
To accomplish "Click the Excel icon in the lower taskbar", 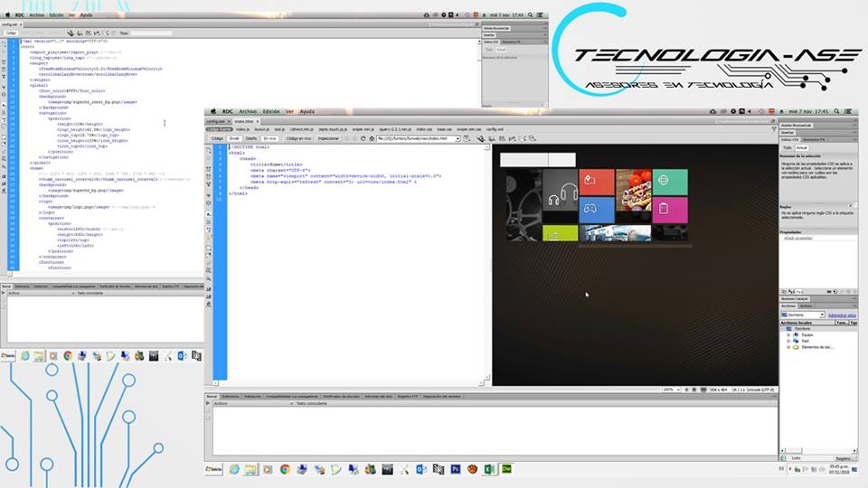I will coord(490,469).
